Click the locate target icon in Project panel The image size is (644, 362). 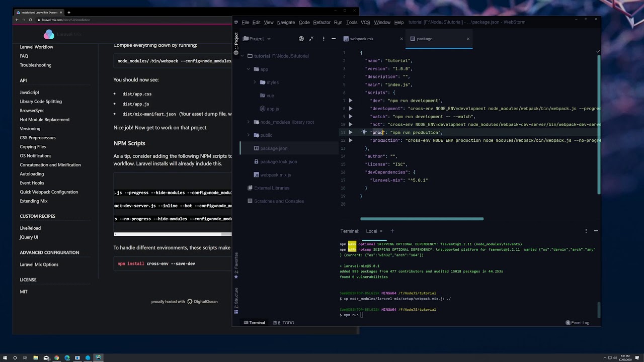[301, 39]
